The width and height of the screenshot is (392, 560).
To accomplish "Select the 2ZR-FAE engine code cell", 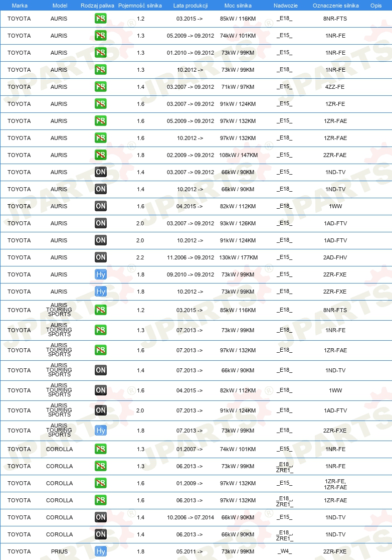I will pos(335,155).
